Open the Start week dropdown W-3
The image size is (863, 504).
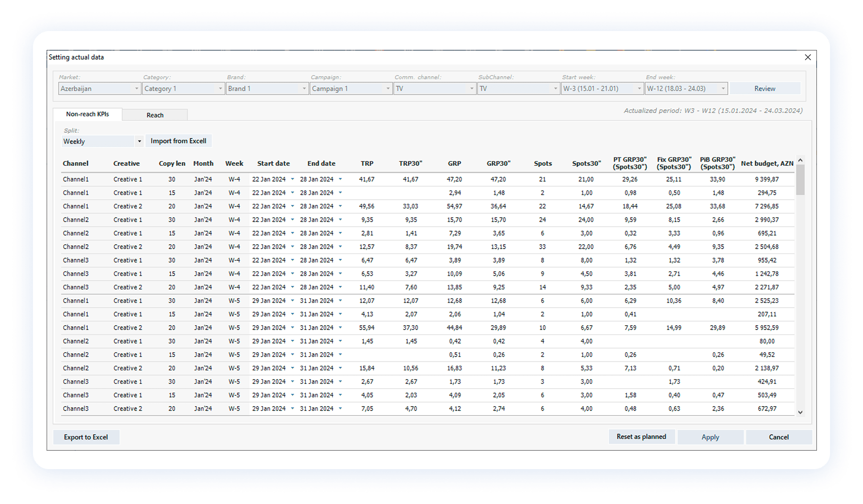click(602, 89)
